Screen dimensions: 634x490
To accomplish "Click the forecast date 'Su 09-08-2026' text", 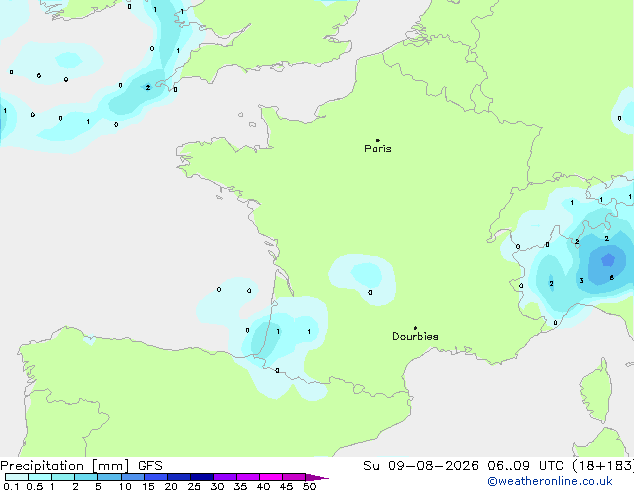I will (421, 466).
